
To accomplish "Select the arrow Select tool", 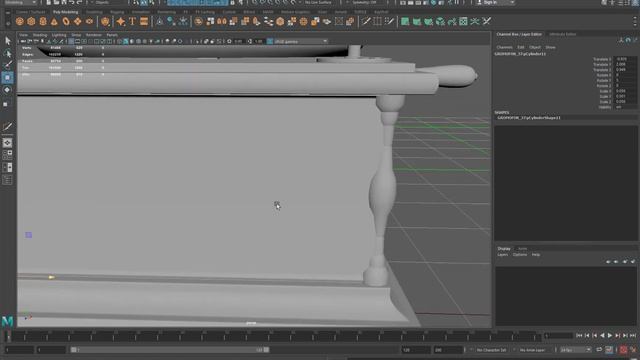I will [x=7, y=41].
